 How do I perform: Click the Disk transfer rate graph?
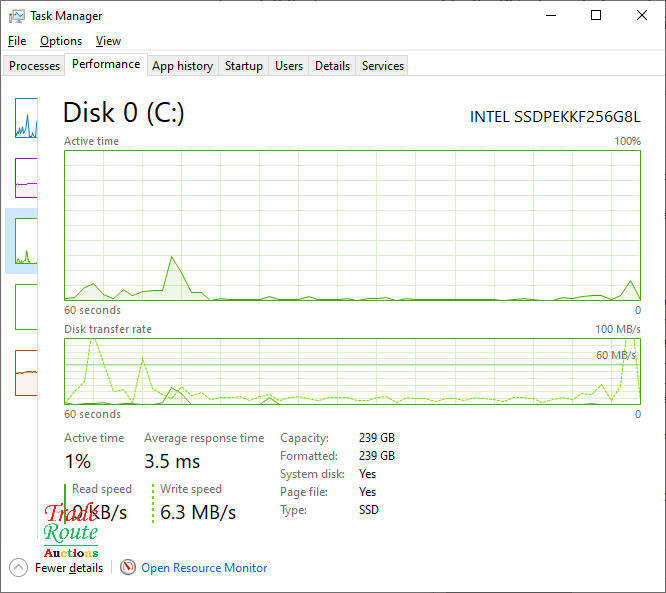coord(352,372)
